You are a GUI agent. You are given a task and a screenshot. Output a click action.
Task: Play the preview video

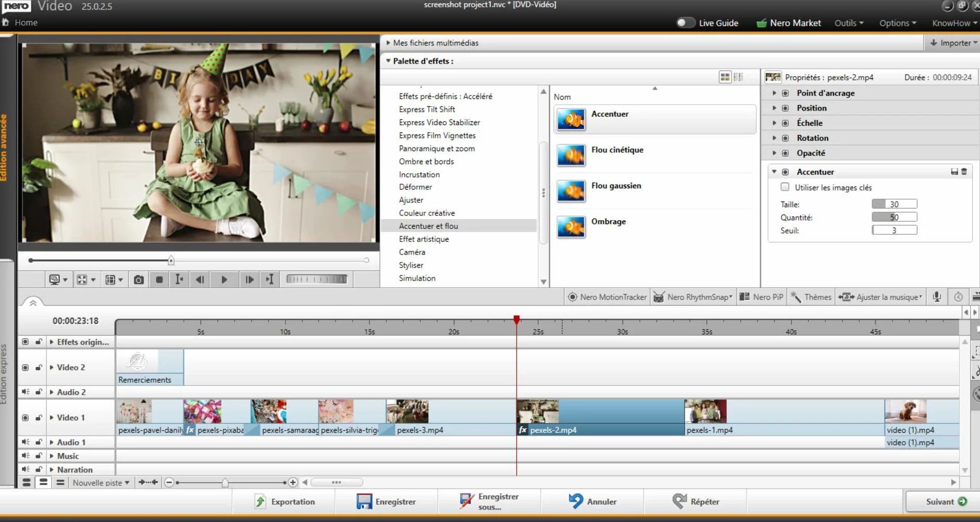tap(224, 280)
